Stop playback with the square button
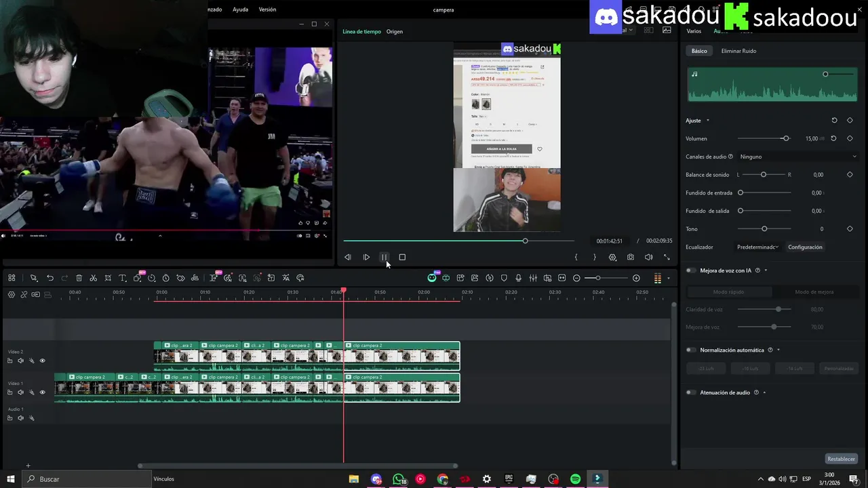Screen dimensions: 868x488 click(x=402, y=258)
